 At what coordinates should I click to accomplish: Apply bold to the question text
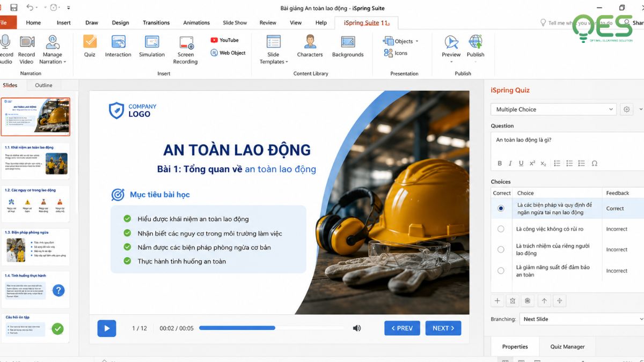click(500, 164)
